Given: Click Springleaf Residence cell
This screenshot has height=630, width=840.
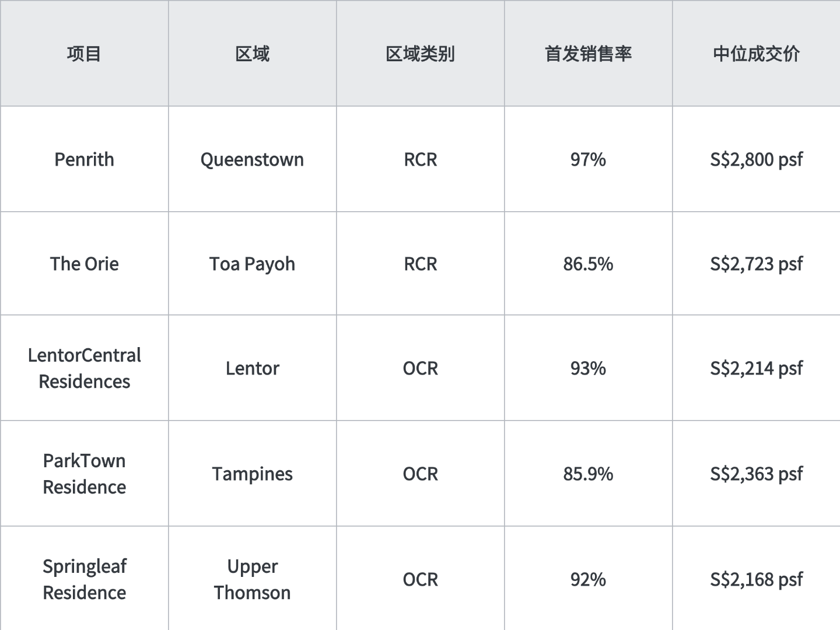Looking at the screenshot, I should click(x=84, y=579).
